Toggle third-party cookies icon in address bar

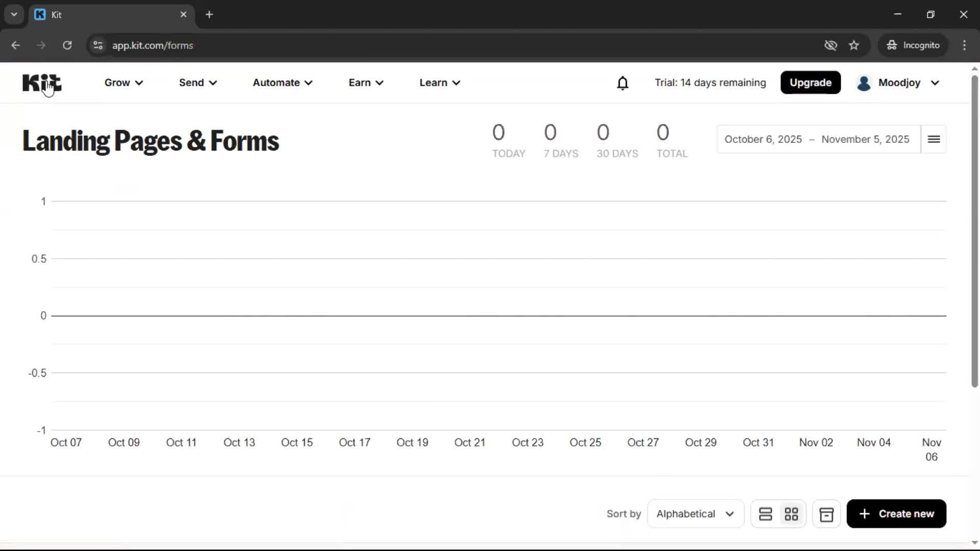click(x=830, y=45)
